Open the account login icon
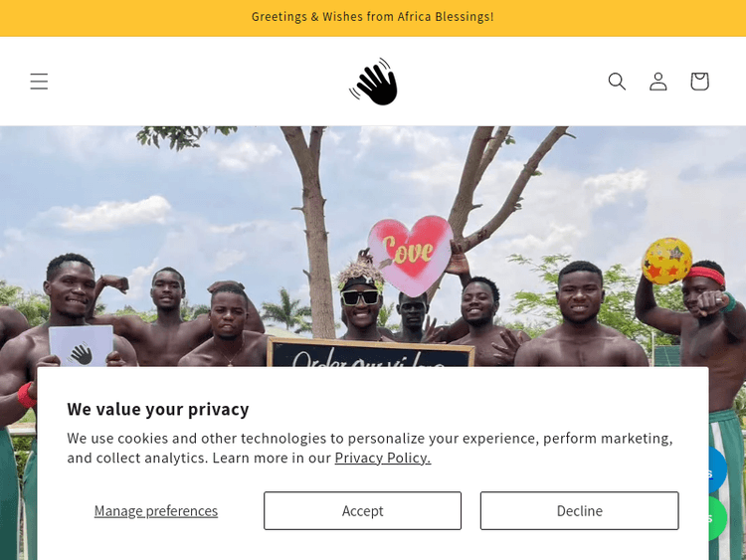 [658, 82]
